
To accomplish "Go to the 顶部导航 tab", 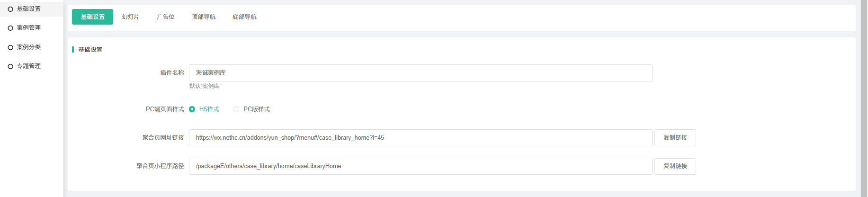I will (x=204, y=17).
